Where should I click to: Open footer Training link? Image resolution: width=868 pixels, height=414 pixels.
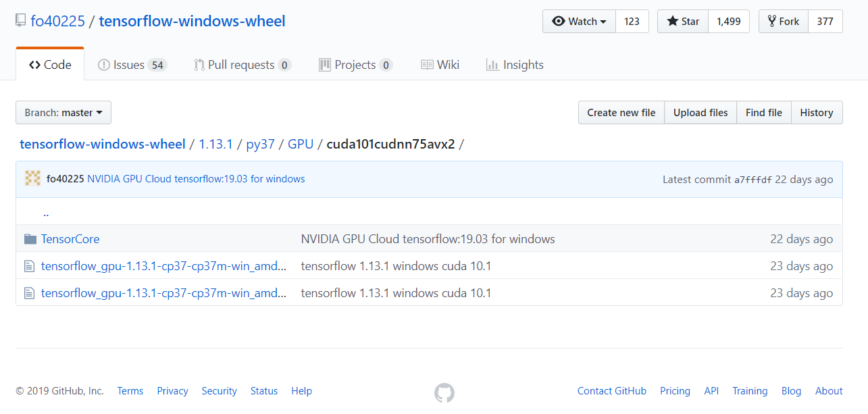(750, 391)
